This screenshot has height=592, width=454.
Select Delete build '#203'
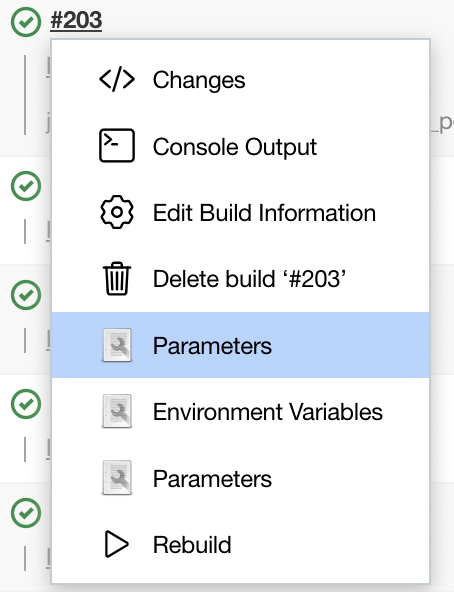coord(241,279)
